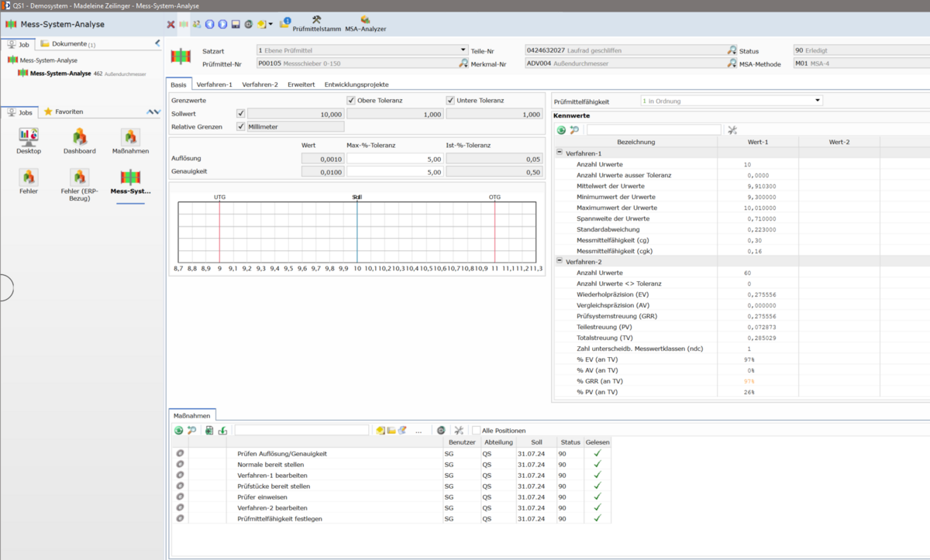The height and width of the screenshot is (560, 930).
Task: Click the Gelesen column header
Action: [x=598, y=441]
